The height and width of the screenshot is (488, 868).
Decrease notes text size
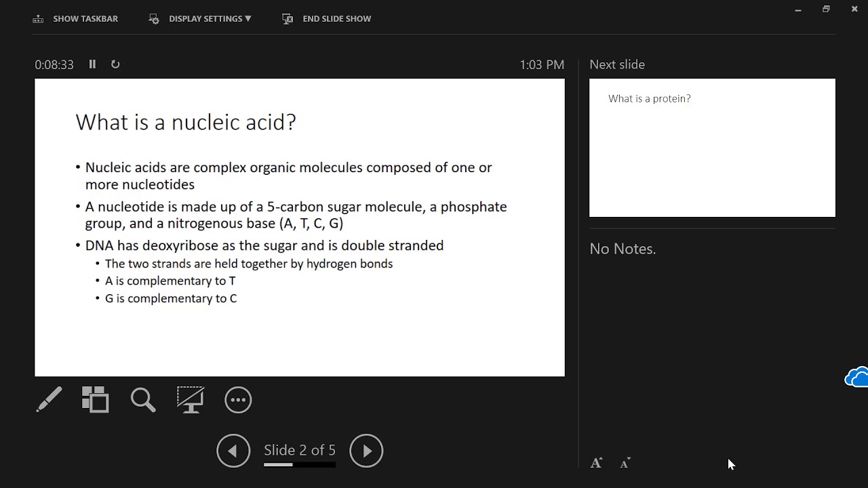click(625, 464)
